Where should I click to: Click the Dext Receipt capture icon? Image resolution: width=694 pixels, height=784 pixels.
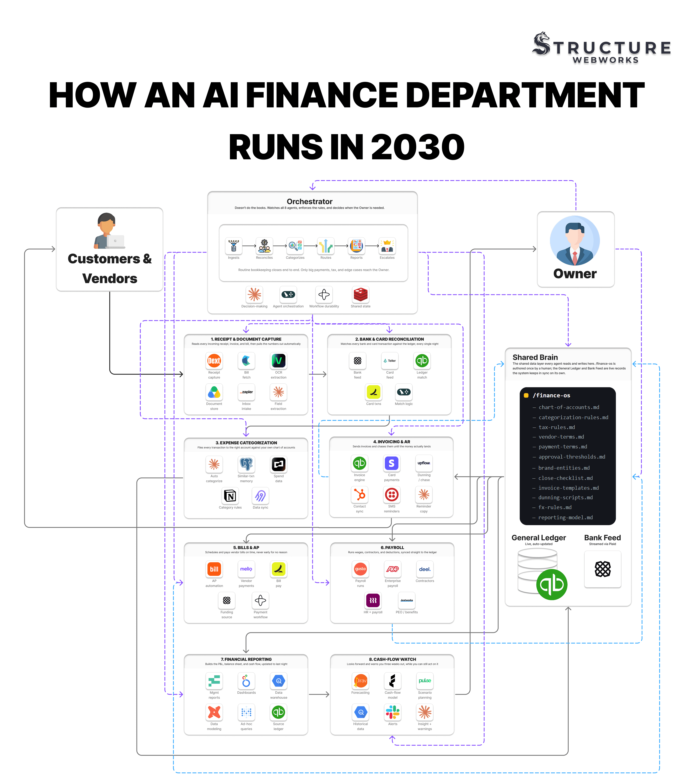click(x=214, y=360)
